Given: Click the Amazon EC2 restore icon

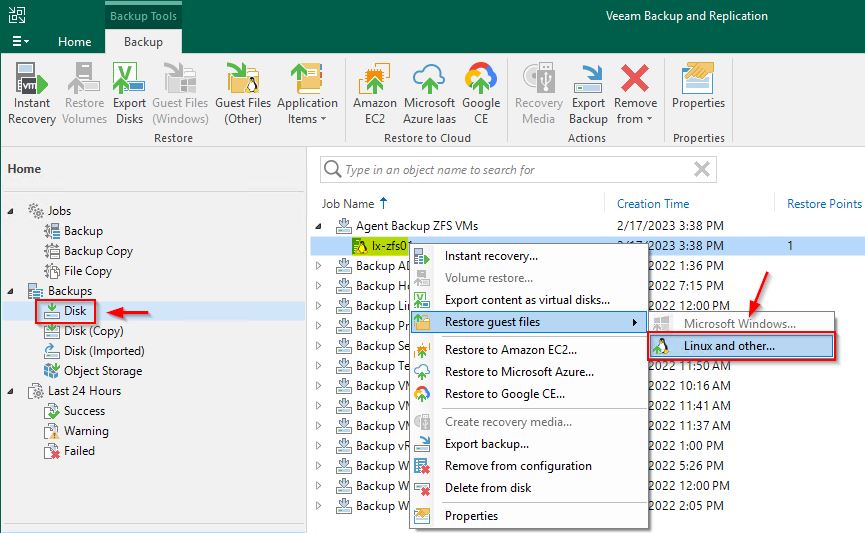Looking at the screenshot, I should [375, 94].
